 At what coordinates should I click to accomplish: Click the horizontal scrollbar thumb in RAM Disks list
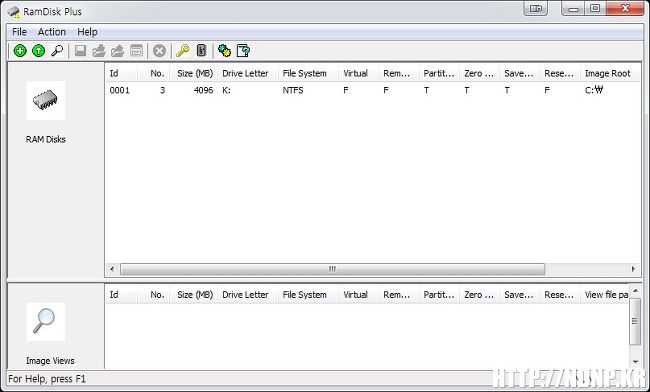pos(332,269)
